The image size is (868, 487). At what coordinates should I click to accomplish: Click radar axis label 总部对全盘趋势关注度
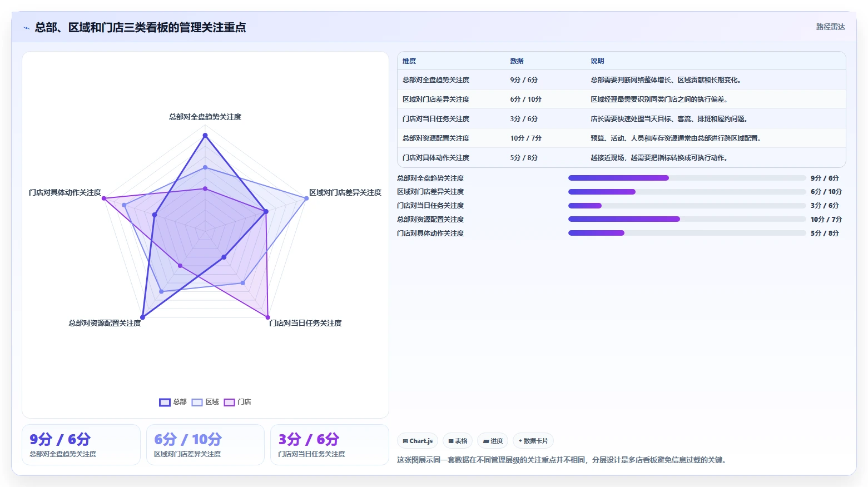205,117
